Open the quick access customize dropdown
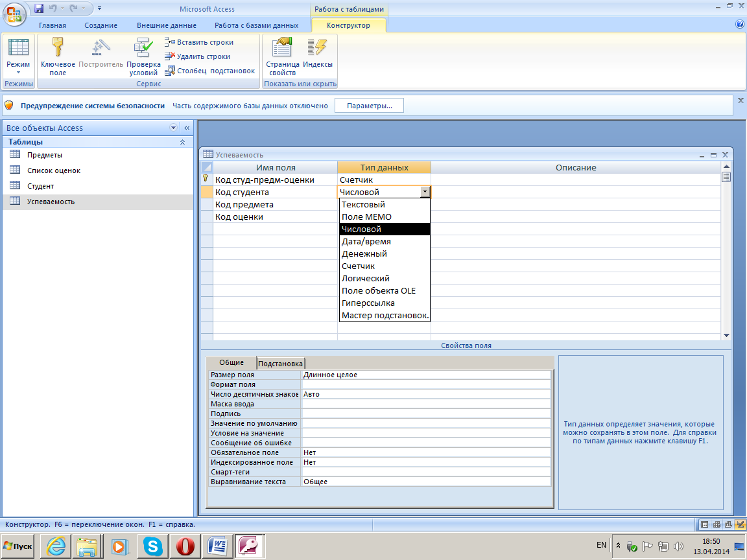This screenshot has height=560, width=747. point(99,8)
